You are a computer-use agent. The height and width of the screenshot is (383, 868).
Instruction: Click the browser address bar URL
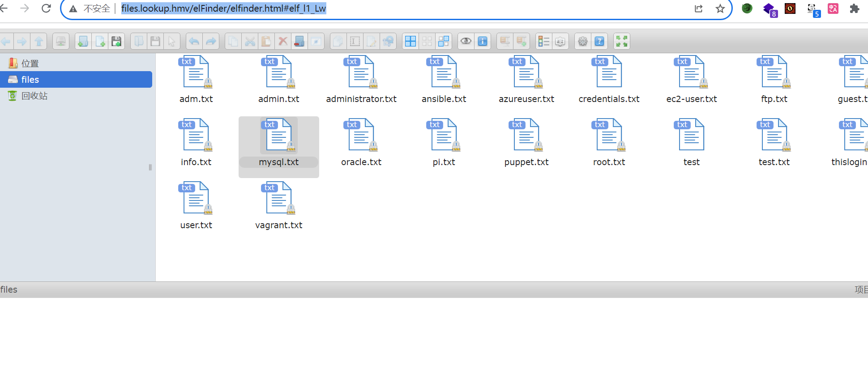point(224,9)
